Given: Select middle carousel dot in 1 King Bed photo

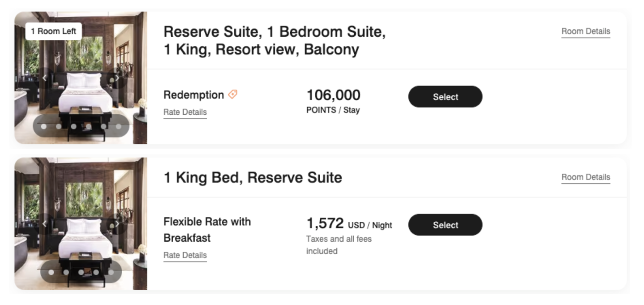Looking at the screenshot, I should 81,272.
